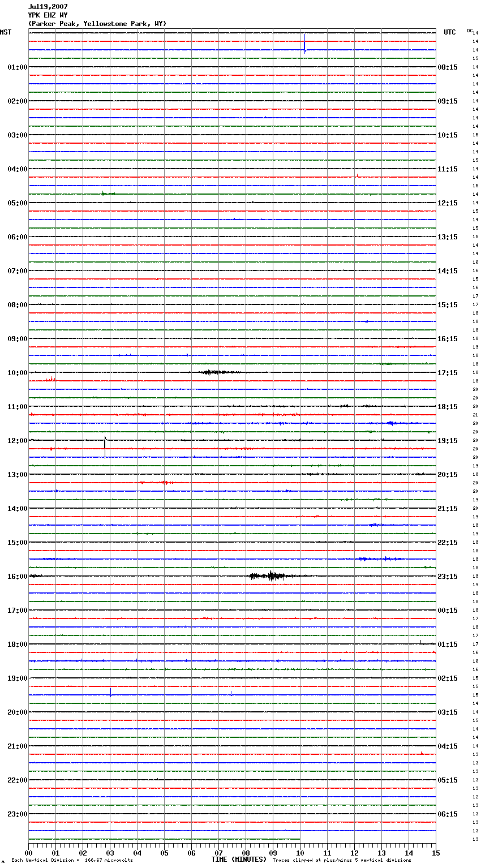Select the "04:00" MST row label
Image resolution: width=481 pixels, height=868 pixels.
coord(18,169)
